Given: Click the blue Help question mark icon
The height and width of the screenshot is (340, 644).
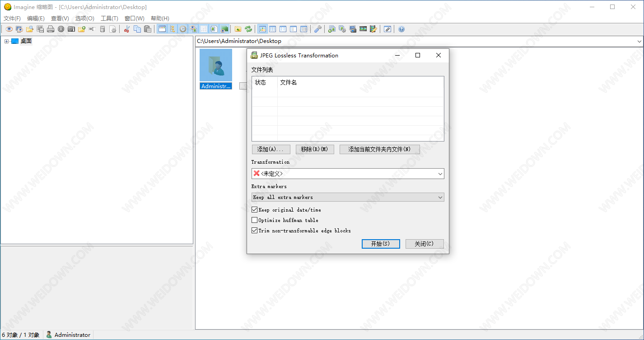Looking at the screenshot, I should pos(401,29).
